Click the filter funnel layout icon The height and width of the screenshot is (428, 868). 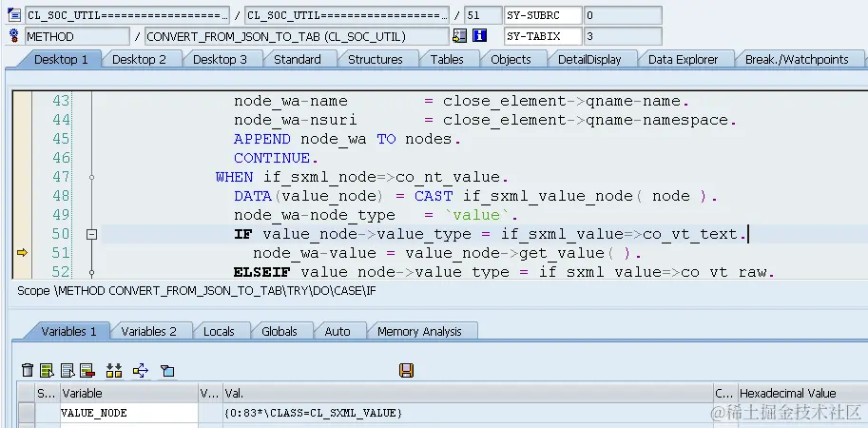pos(167,370)
